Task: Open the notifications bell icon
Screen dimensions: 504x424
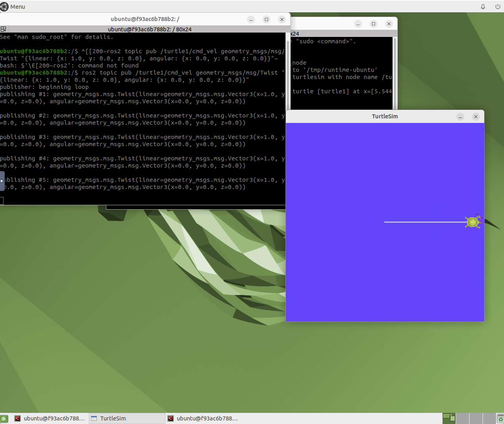Action: pos(483,6)
